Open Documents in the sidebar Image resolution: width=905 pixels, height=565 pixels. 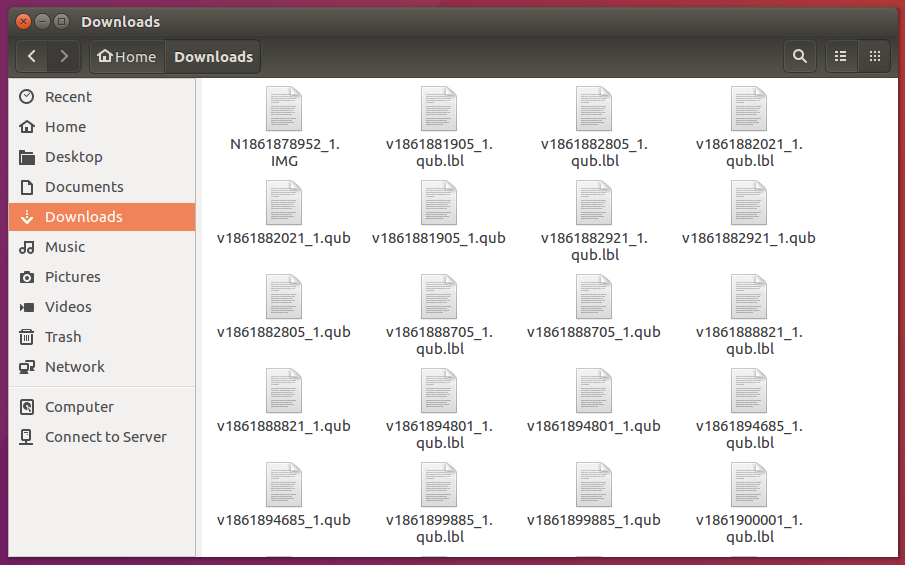102,187
